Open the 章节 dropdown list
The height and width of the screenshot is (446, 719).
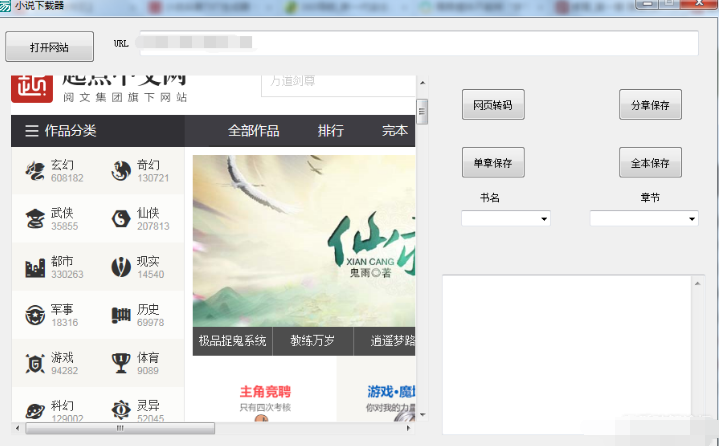[644, 218]
